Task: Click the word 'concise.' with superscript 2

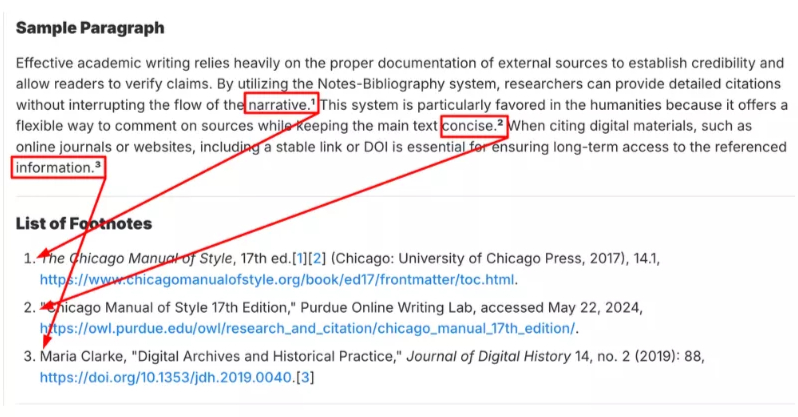Action: point(473,125)
